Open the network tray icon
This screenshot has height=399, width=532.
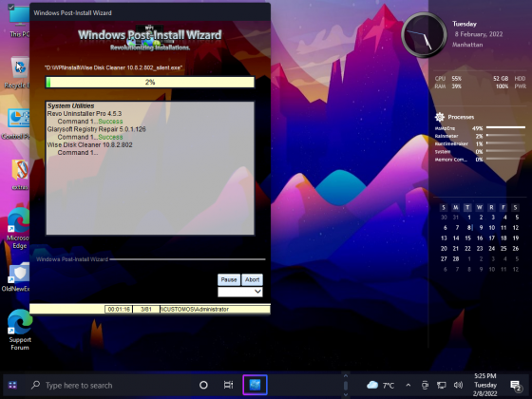pyautogui.click(x=441, y=385)
